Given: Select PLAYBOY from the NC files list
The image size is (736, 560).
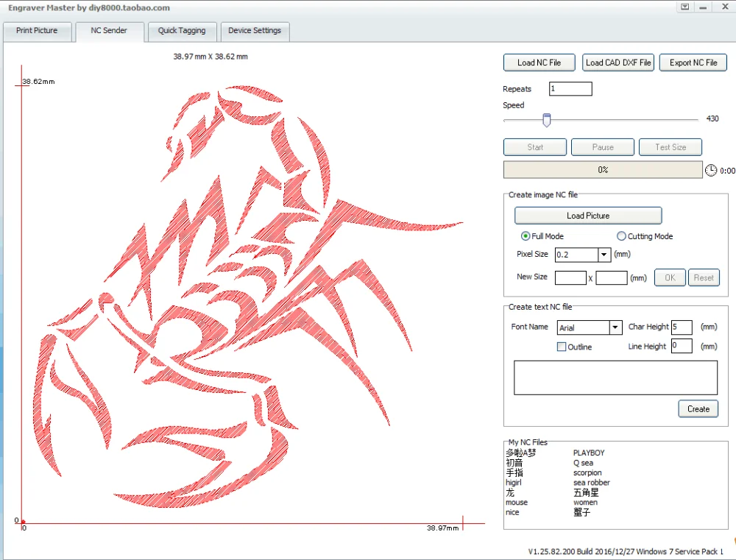Looking at the screenshot, I should coord(589,453).
